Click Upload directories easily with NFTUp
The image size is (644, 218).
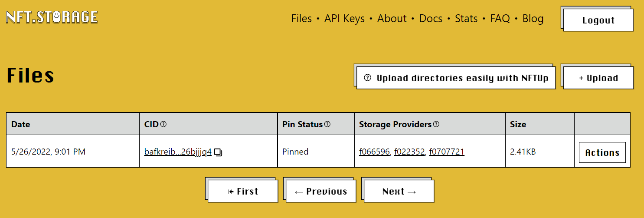457,78
